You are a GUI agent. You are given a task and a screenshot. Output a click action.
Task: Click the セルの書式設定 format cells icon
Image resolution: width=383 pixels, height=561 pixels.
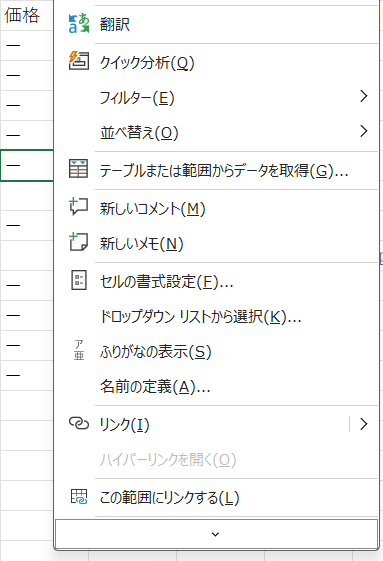(x=79, y=280)
